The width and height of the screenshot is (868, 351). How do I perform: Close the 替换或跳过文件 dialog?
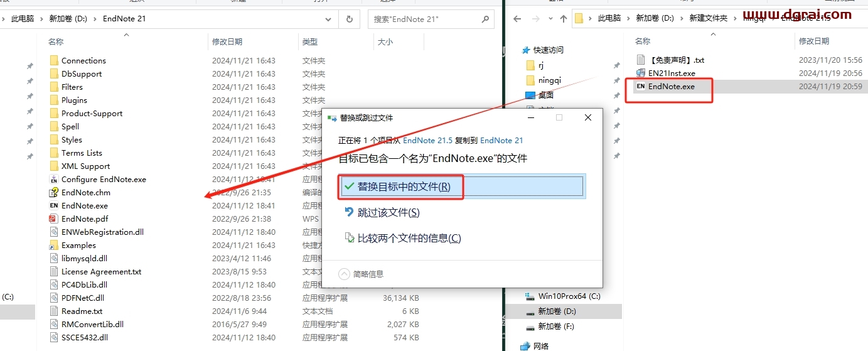click(x=587, y=117)
